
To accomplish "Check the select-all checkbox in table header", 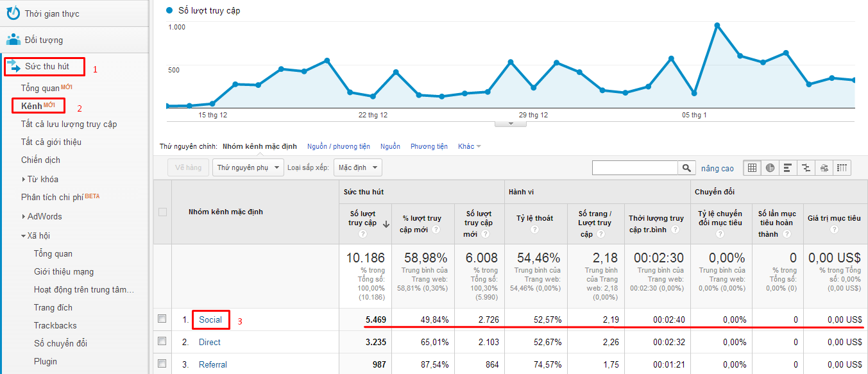I will pyautogui.click(x=162, y=212).
